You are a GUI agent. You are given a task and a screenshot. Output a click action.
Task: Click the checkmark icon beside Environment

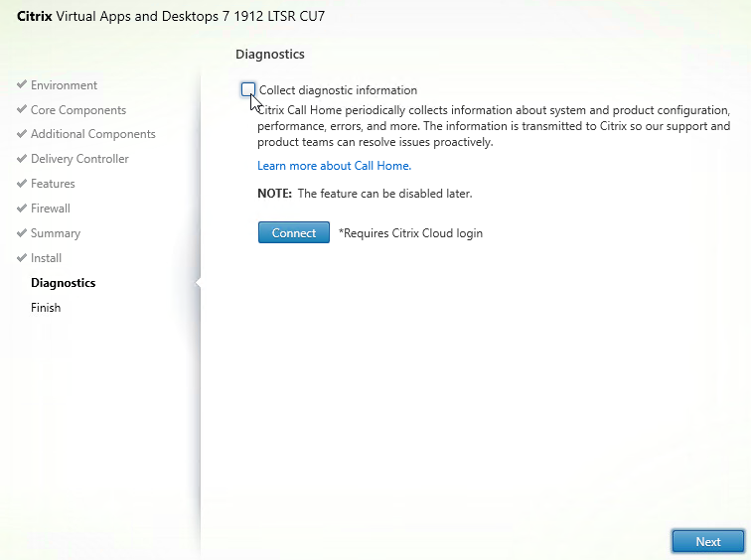21,84
